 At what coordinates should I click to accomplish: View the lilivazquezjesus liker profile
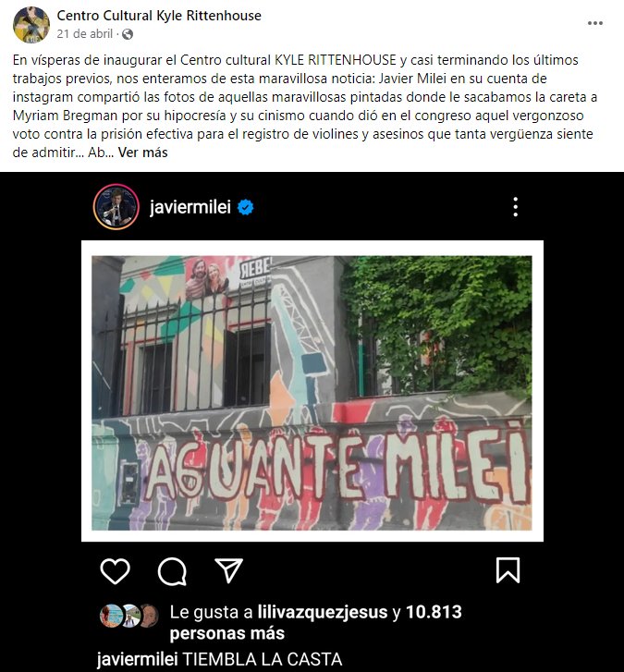pos(323,612)
